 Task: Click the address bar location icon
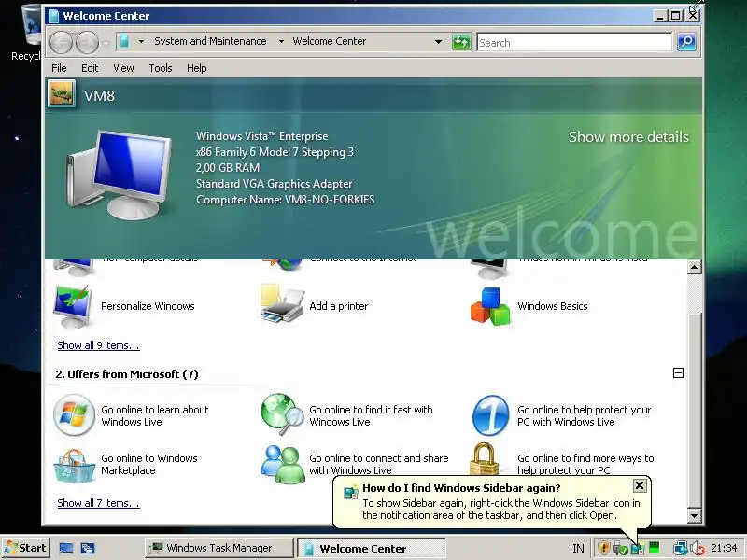click(124, 41)
